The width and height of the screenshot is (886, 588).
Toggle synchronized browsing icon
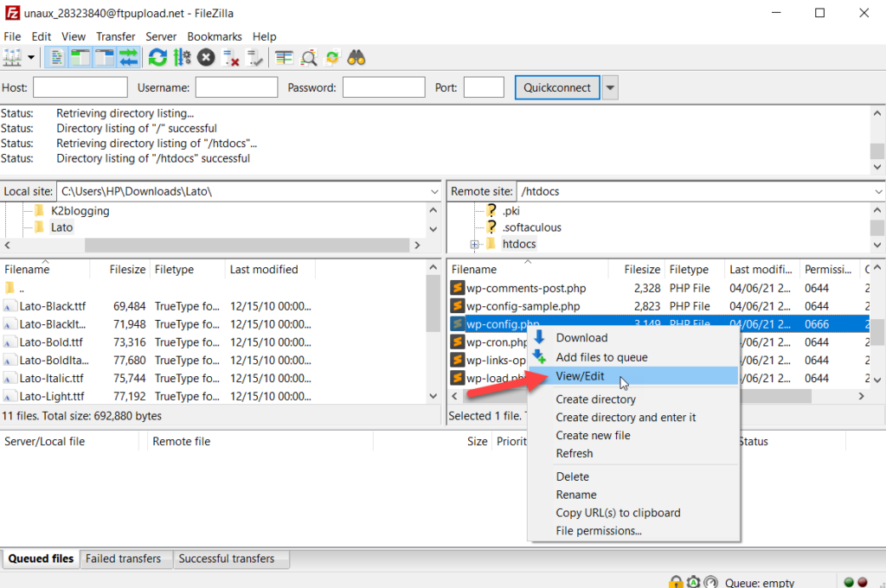tap(332, 58)
